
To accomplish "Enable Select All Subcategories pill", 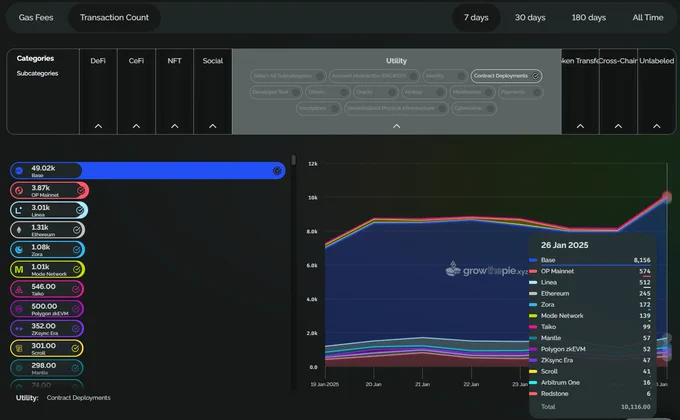I will tap(288, 76).
